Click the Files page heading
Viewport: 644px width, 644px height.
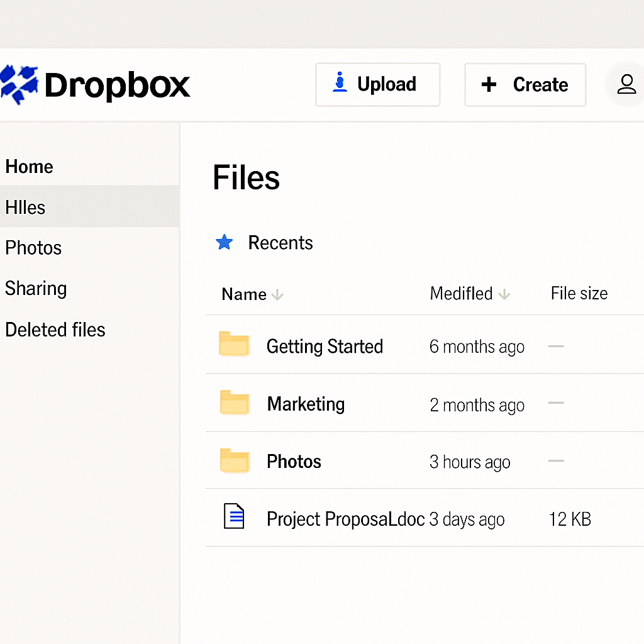pos(246,177)
